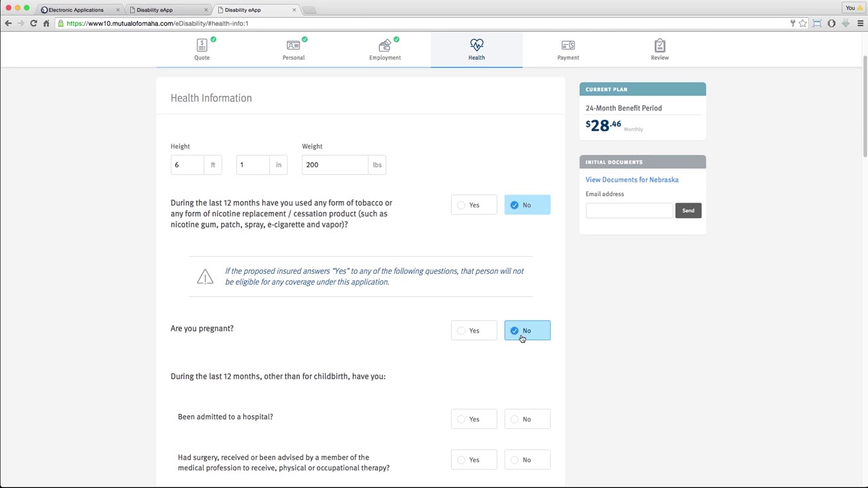Click the 24-Month Benefit Period text
The image size is (868, 488).
tap(624, 108)
